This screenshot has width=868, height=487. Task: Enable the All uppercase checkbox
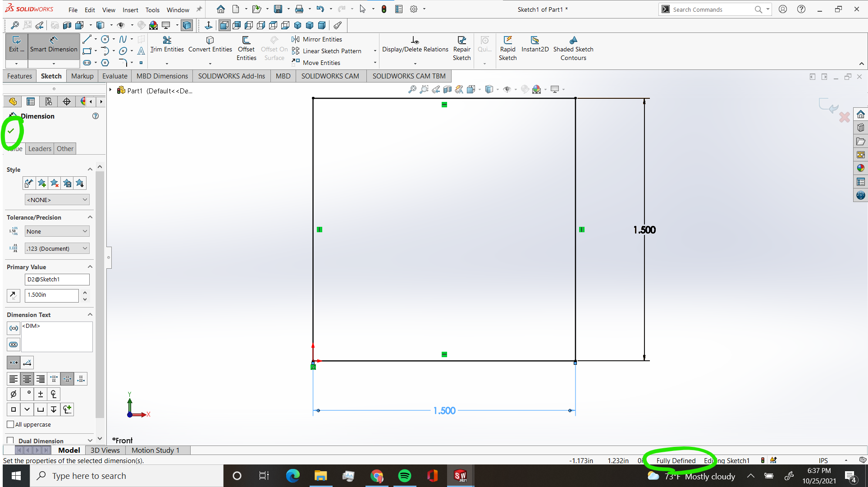[x=10, y=424]
